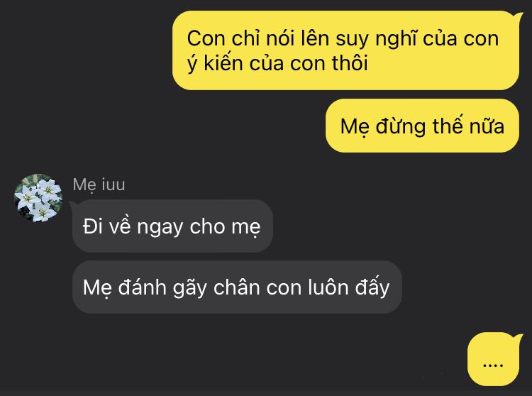532x396 pixels.
Task: Select the message 'Đi về ngay cho mẹ'
Action: [x=172, y=226]
